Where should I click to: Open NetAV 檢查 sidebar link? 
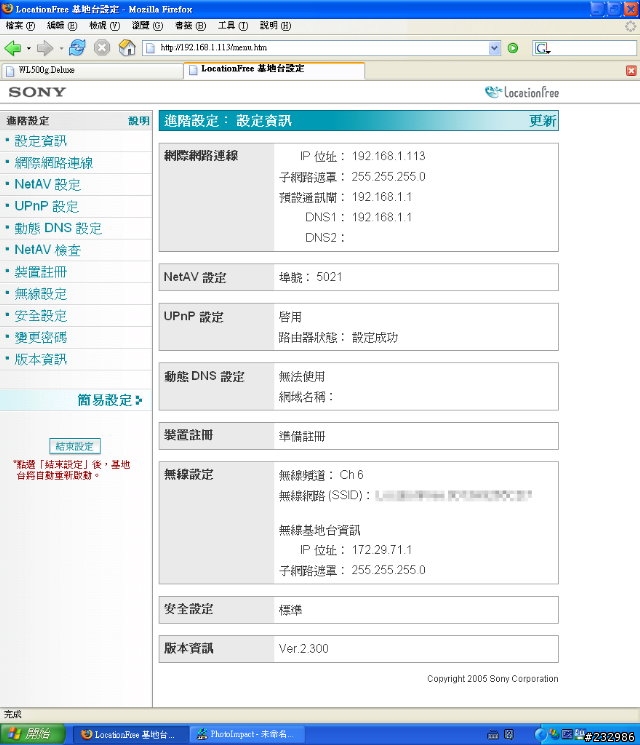point(48,250)
